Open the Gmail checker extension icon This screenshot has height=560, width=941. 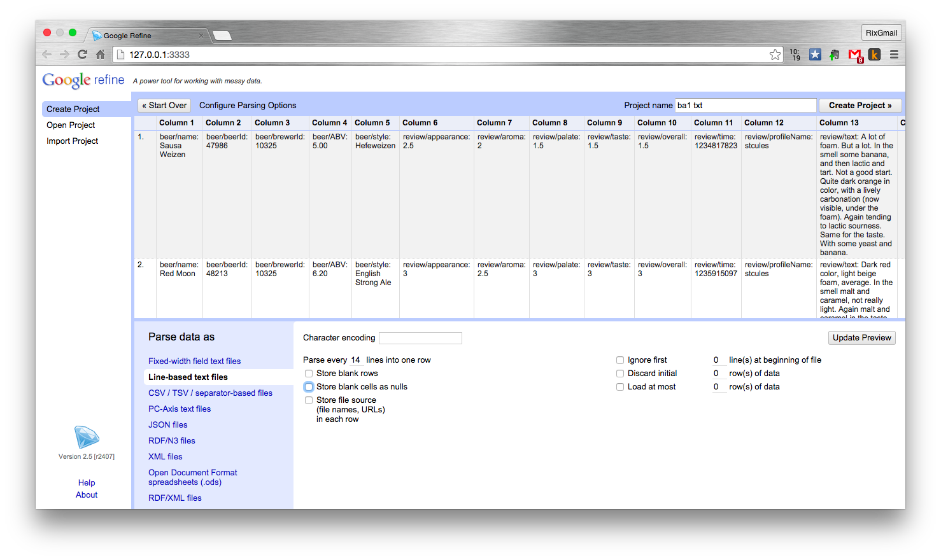click(x=855, y=55)
